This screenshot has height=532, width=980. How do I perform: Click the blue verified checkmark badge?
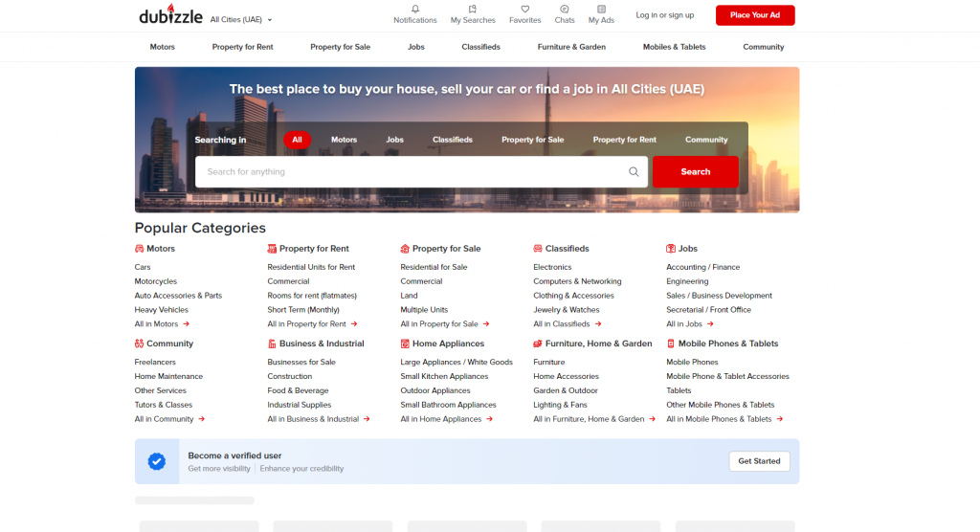tap(157, 461)
